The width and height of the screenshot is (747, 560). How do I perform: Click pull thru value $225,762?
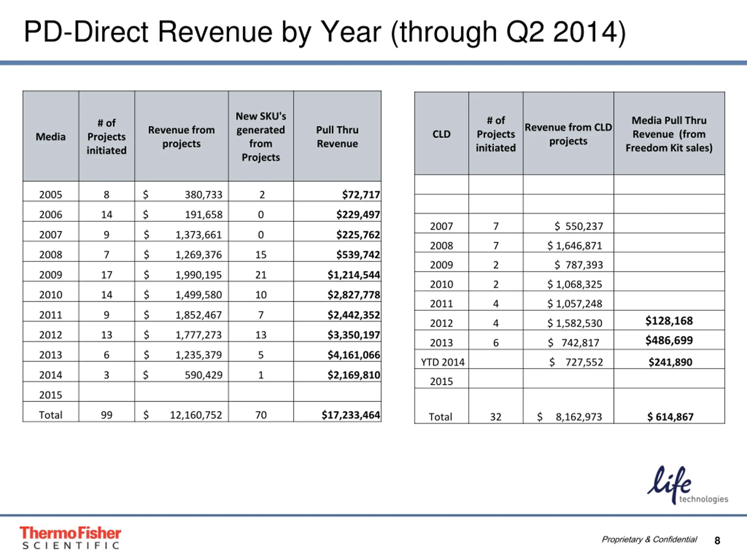358,235
